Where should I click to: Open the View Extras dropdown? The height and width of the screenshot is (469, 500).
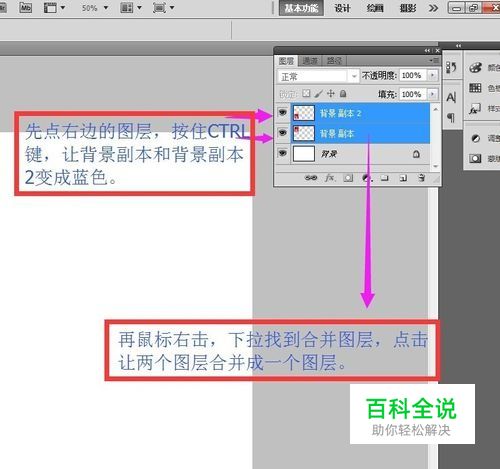[54, 7]
